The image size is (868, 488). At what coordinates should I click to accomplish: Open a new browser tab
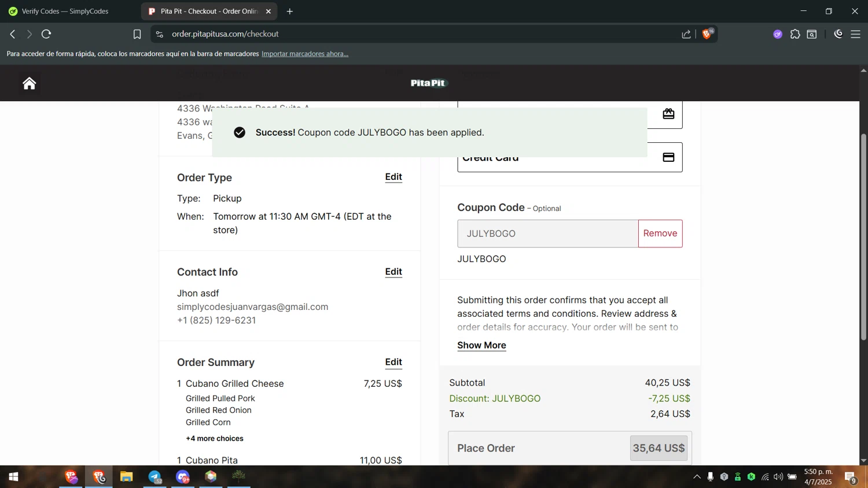tap(290, 11)
